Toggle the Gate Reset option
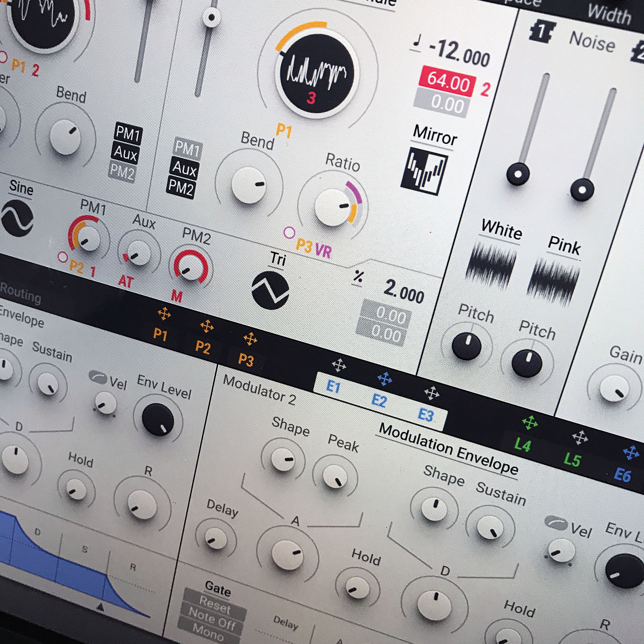Viewport: 644px width, 644px height. [215, 605]
